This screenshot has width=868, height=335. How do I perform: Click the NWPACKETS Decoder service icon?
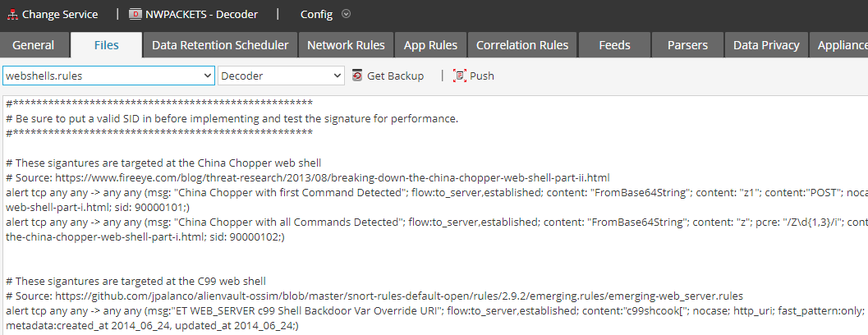point(135,14)
